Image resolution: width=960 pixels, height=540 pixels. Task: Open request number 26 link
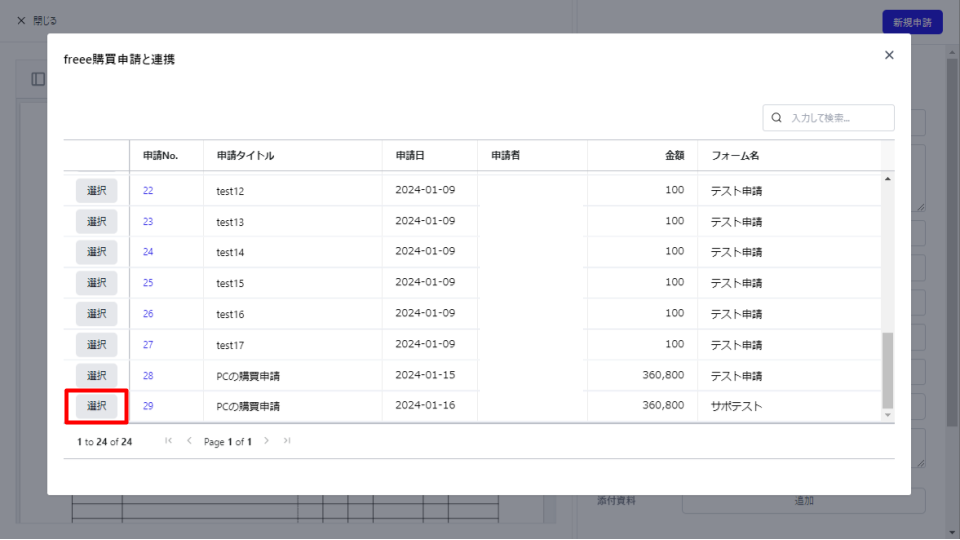coord(148,314)
